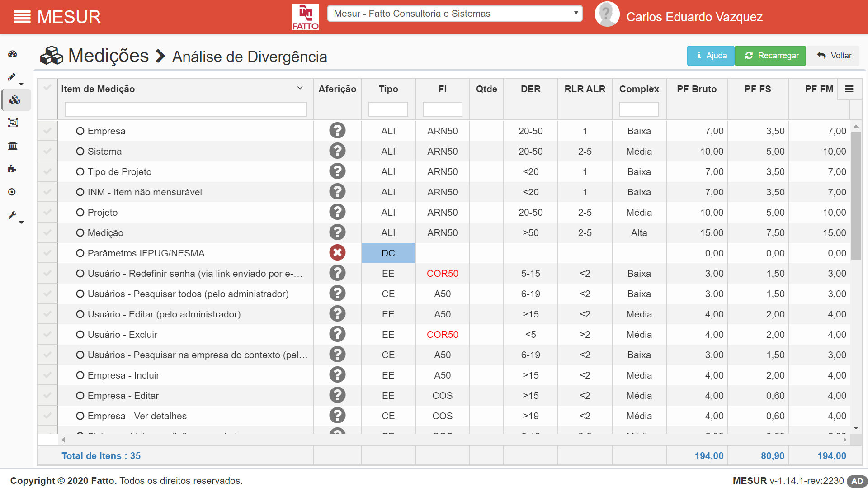Click the aferição icon for Usuário - Excluir
This screenshot has width=868, height=488.
click(337, 334)
